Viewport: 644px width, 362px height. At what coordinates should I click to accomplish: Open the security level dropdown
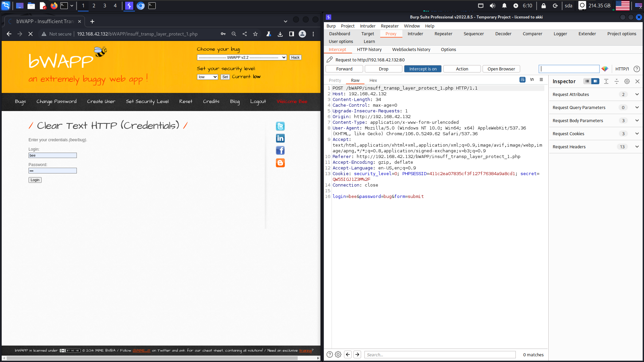(x=207, y=77)
